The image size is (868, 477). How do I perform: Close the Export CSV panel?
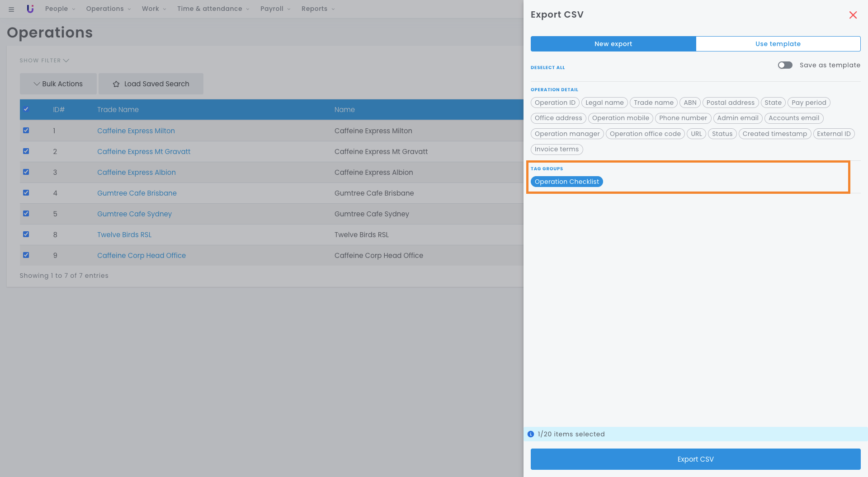click(x=853, y=15)
